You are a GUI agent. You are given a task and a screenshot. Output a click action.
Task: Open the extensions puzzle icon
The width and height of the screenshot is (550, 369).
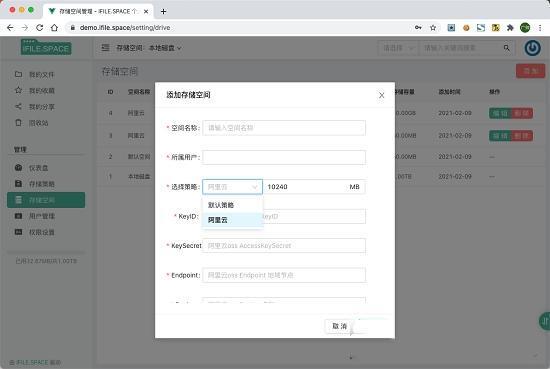(510, 28)
